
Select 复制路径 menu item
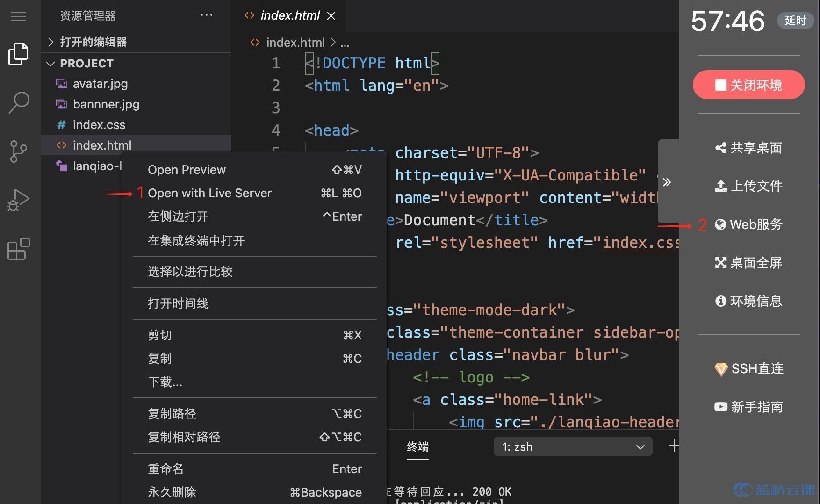coord(255,414)
